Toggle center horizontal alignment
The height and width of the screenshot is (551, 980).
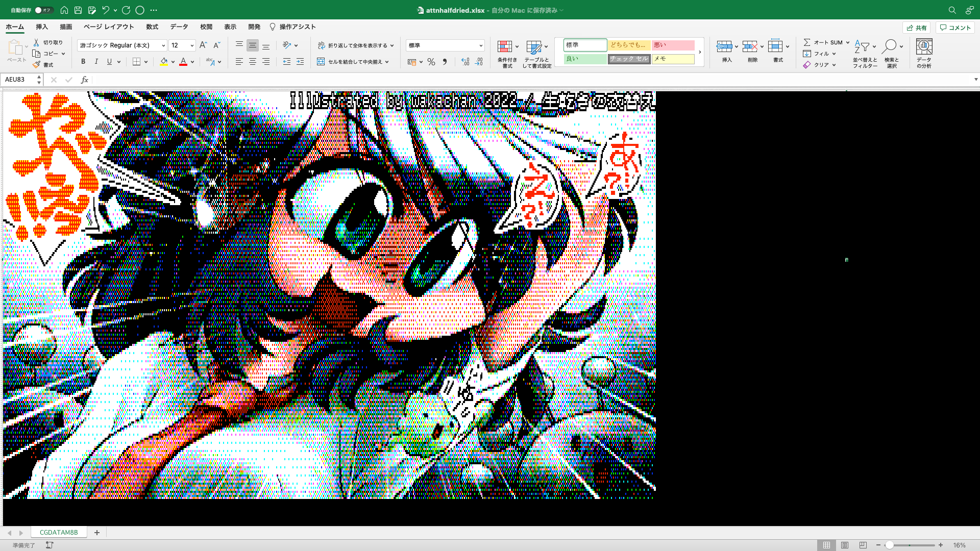point(252,62)
